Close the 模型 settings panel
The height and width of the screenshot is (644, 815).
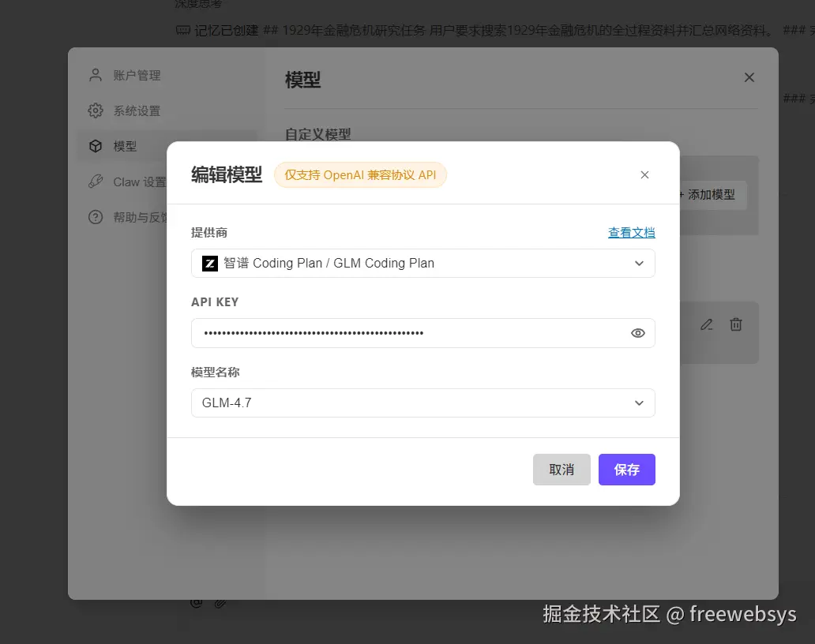point(749,77)
